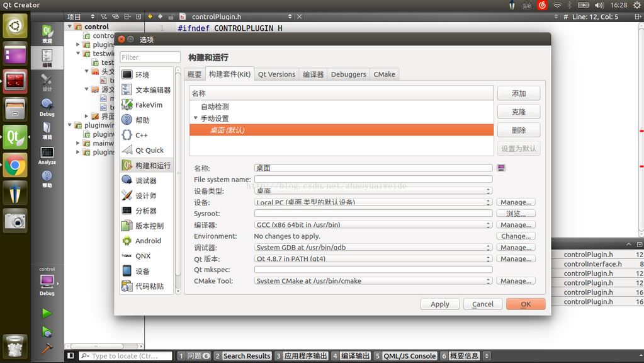This screenshot has height=363, width=644.
Task: Open the 设备类型 dropdown
Action: (x=373, y=191)
